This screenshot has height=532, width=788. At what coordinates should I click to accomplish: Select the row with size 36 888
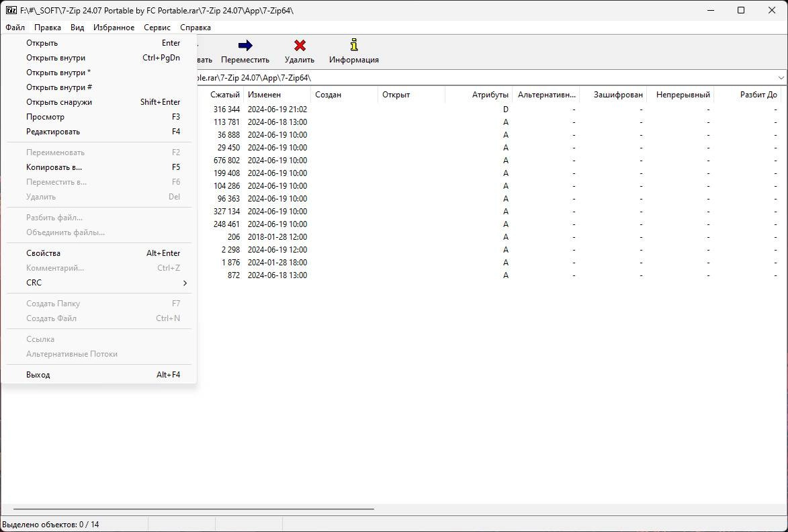(x=489, y=134)
